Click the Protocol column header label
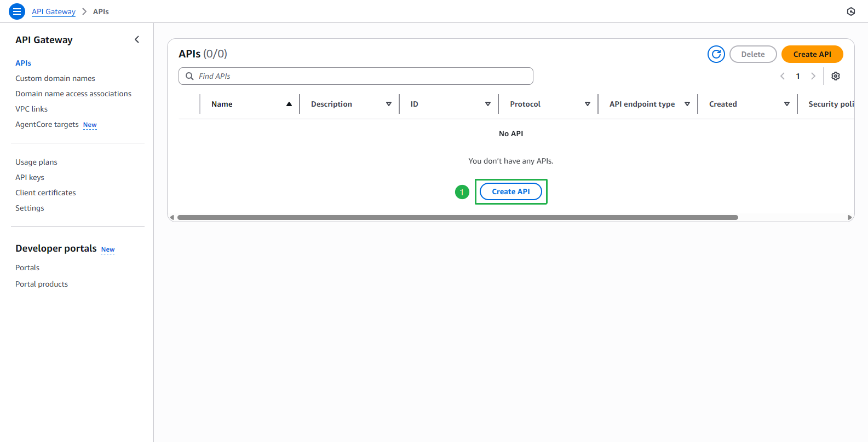 click(525, 104)
